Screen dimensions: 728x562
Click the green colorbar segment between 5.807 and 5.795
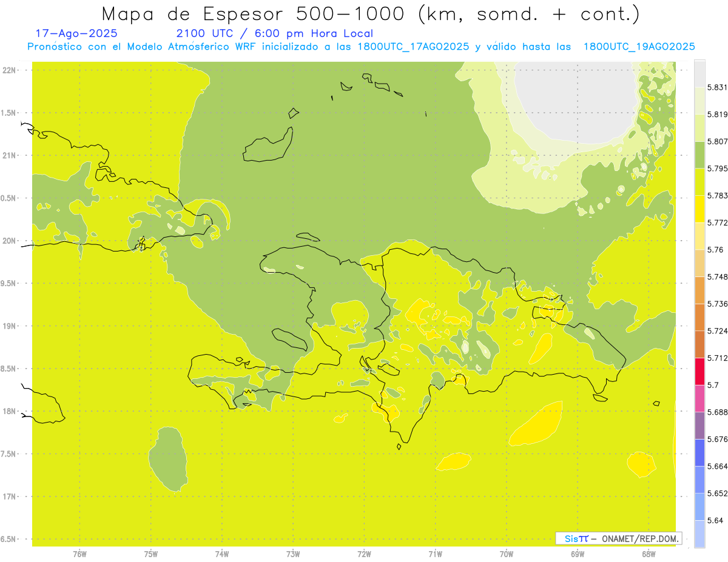(x=699, y=155)
